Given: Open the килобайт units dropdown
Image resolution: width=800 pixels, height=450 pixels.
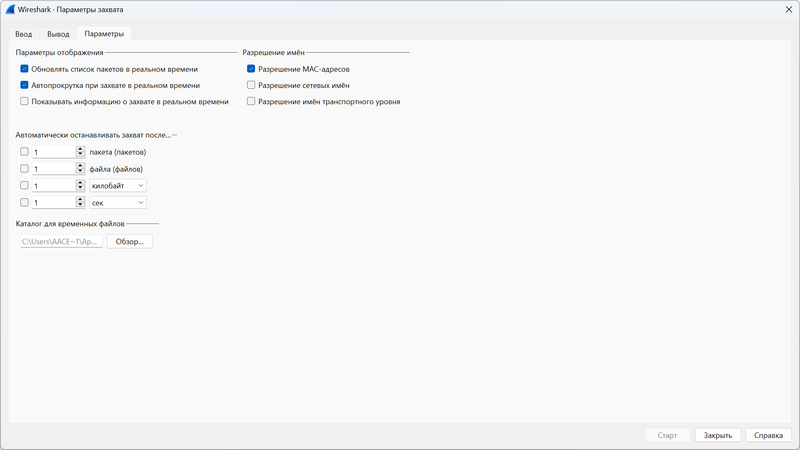Looking at the screenshot, I should pos(118,186).
